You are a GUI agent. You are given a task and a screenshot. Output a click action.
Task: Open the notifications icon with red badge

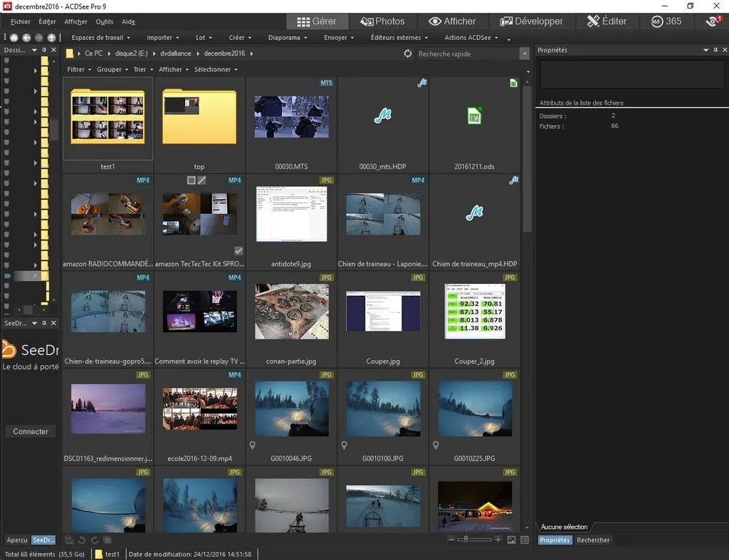coord(712,21)
